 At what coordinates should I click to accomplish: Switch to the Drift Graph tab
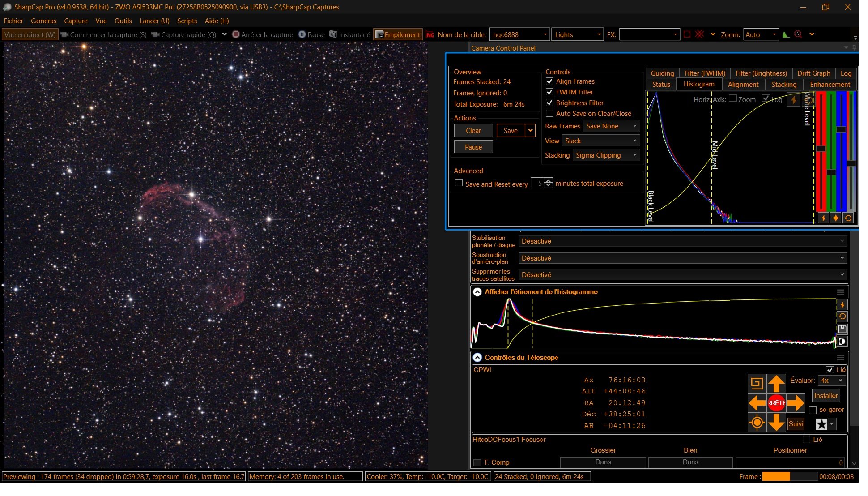click(813, 73)
